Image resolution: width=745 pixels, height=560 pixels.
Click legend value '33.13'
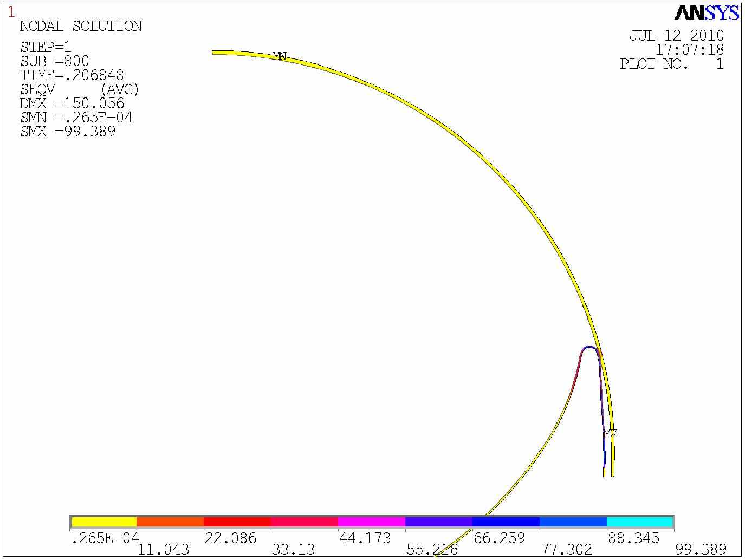point(293,550)
